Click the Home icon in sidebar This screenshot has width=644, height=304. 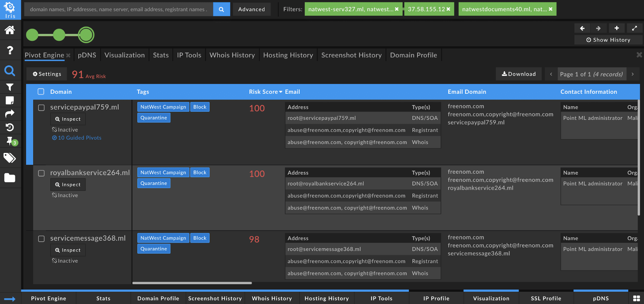click(x=10, y=30)
